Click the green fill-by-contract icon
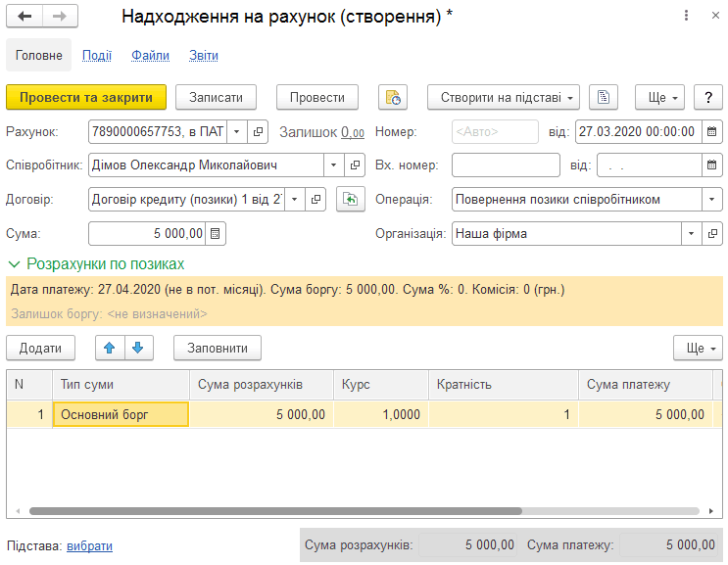 [x=351, y=200]
